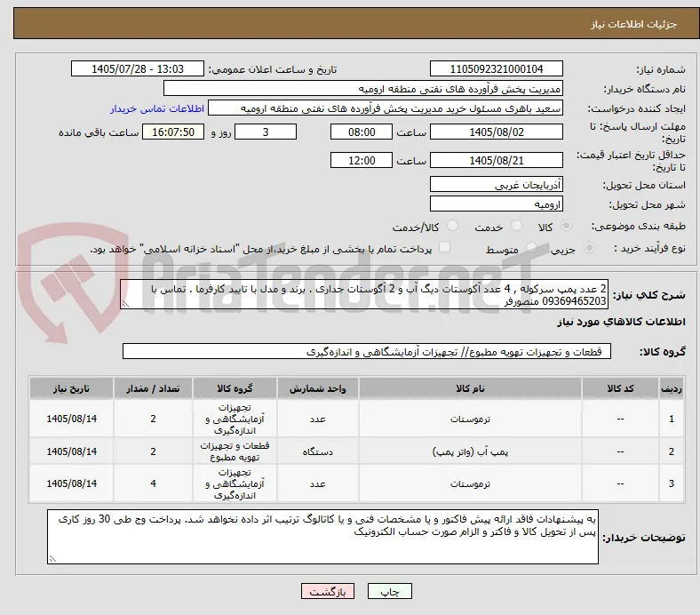Select the متوسط purchase type radio
Image resolution: width=700 pixels, height=615 pixels.
[x=531, y=247]
